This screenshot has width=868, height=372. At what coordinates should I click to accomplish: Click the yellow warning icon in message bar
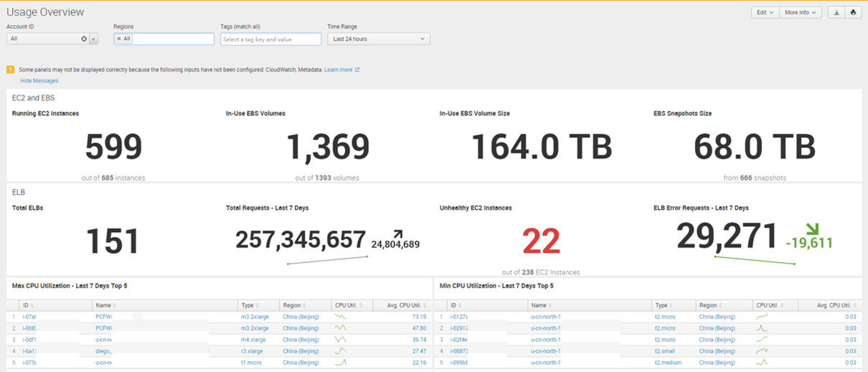11,70
